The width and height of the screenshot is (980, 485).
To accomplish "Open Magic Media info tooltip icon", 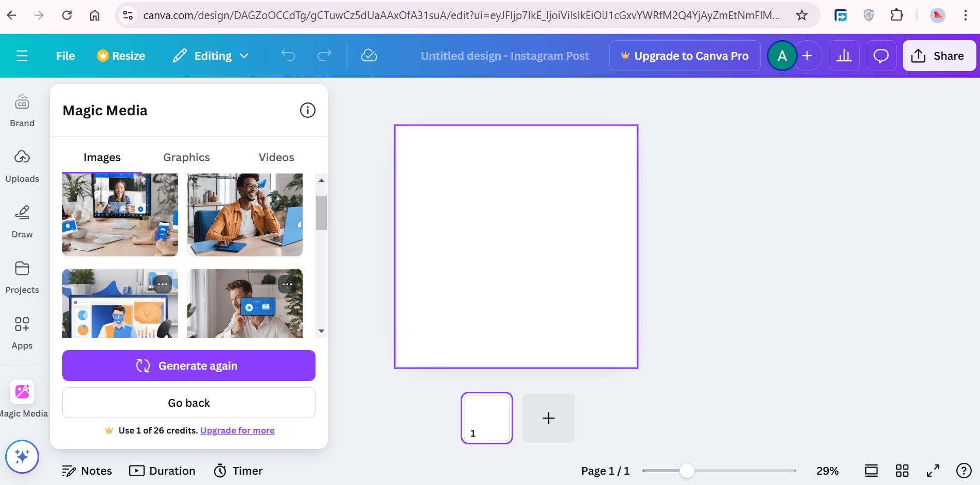I will (x=307, y=110).
